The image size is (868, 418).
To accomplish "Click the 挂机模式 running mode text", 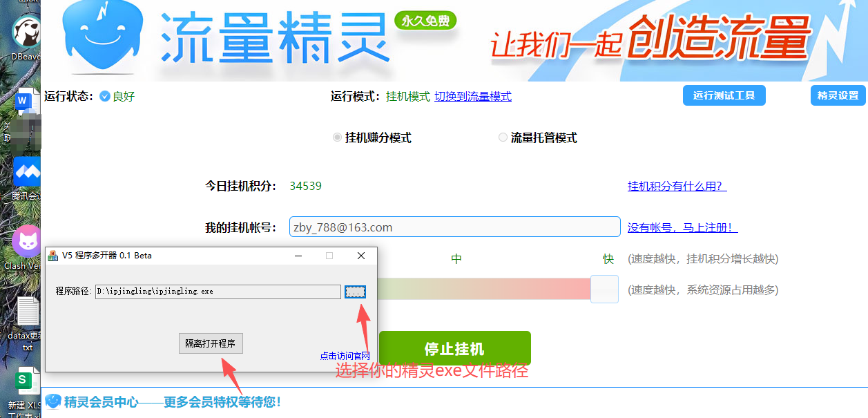I will pos(407,96).
